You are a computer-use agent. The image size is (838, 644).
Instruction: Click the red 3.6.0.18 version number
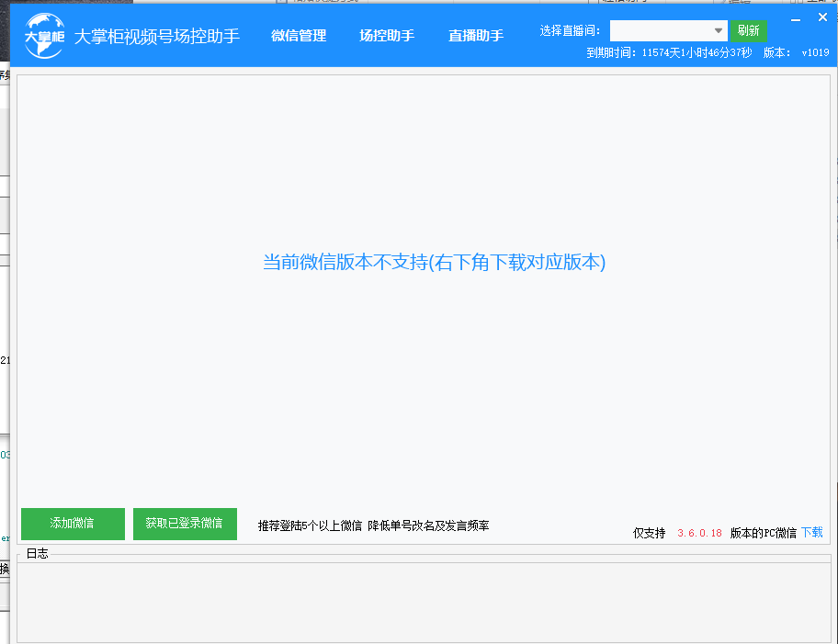[x=699, y=533]
